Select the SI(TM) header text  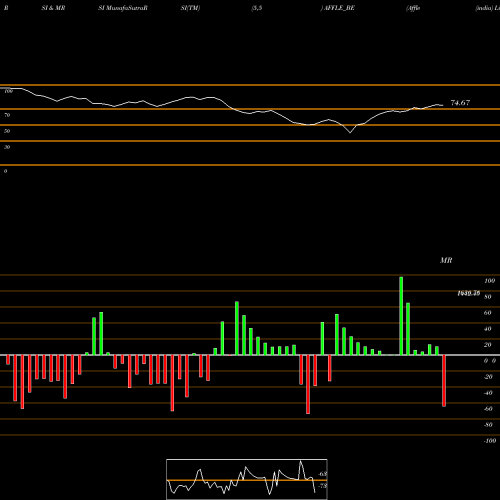pos(190,8)
